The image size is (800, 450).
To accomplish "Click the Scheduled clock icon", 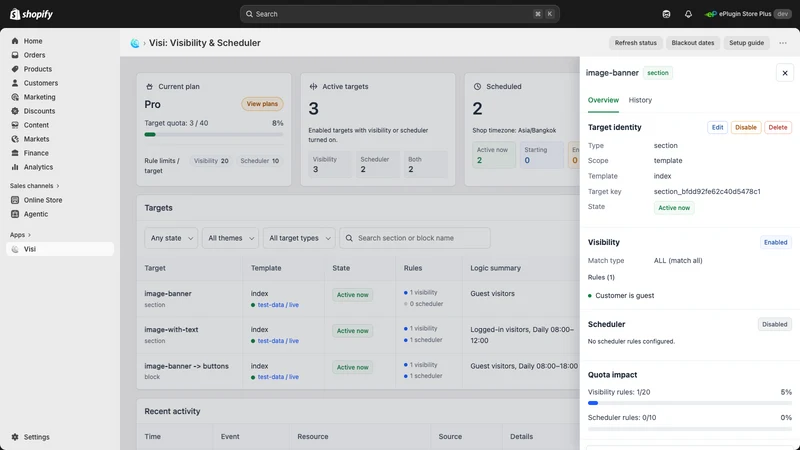I will click(478, 87).
